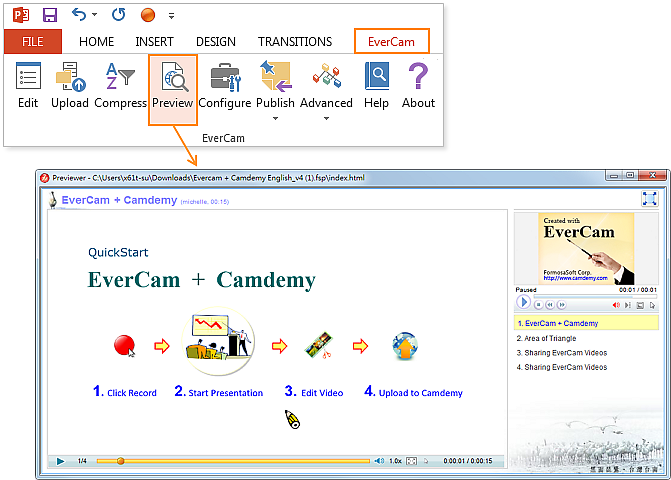Click the About question mark icon

418,76
